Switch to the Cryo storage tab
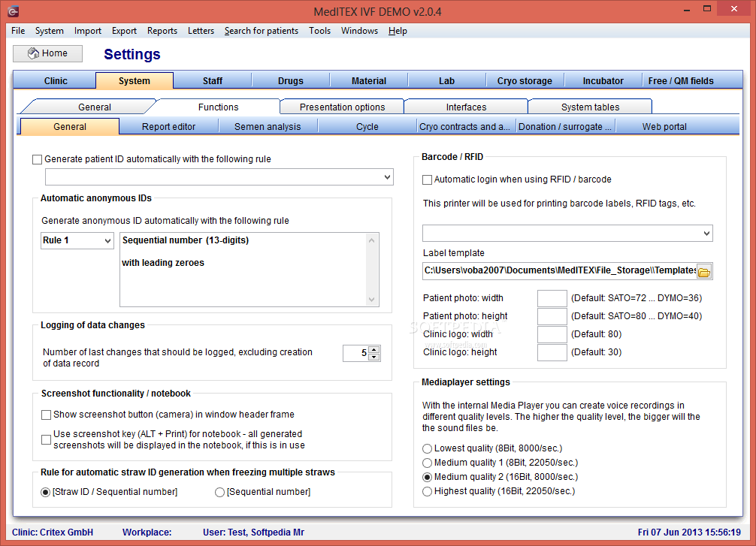 click(525, 81)
